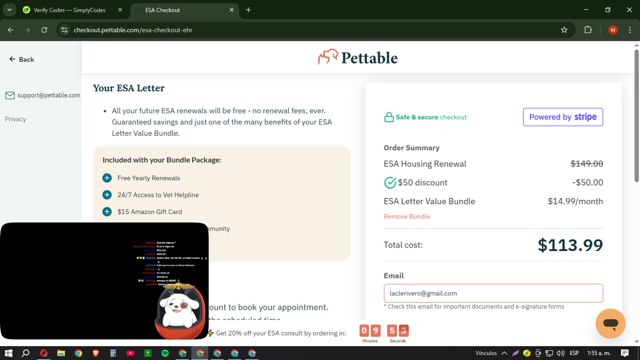This screenshot has width=640, height=360.
Task: Open the Windows notification center icon
Action: 624,353
